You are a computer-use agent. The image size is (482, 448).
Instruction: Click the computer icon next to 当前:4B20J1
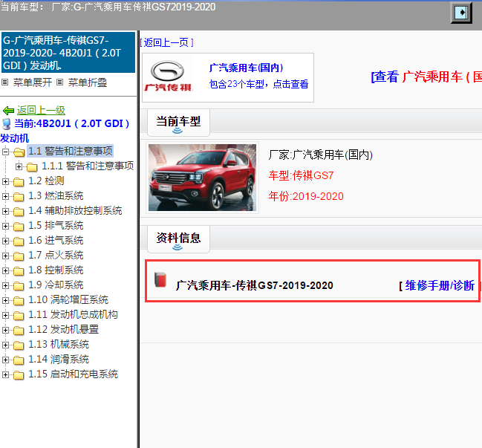(x=6, y=124)
